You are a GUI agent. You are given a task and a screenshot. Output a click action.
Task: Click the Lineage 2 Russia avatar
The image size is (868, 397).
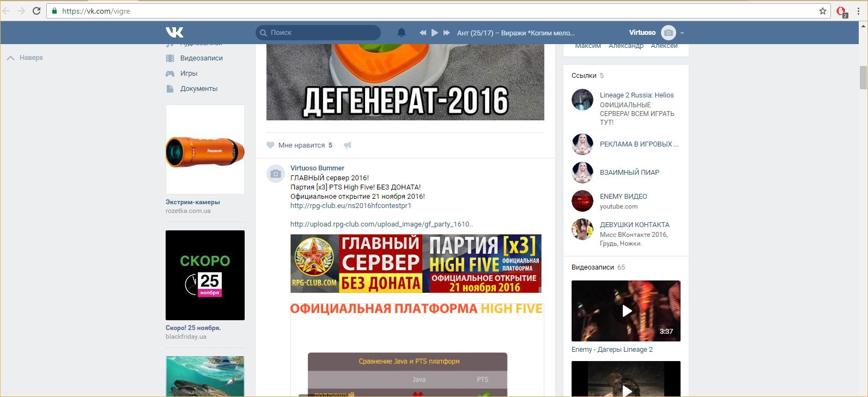582,100
